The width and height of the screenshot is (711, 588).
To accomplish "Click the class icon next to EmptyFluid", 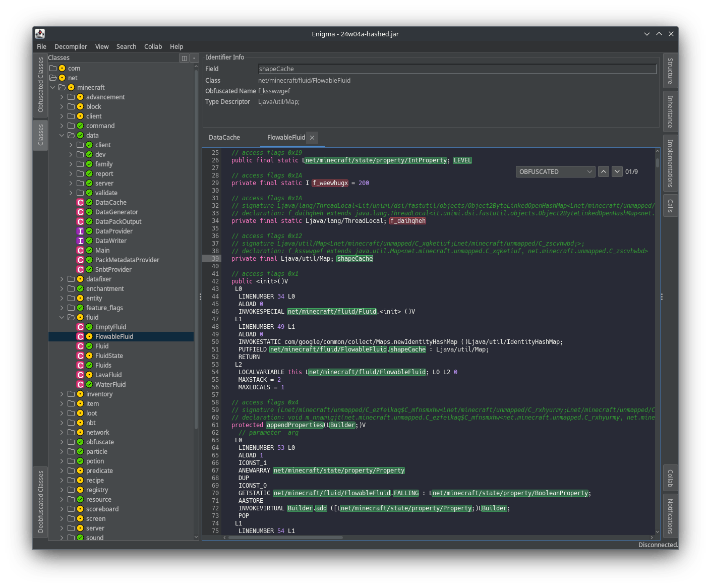I will tap(81, 327).
